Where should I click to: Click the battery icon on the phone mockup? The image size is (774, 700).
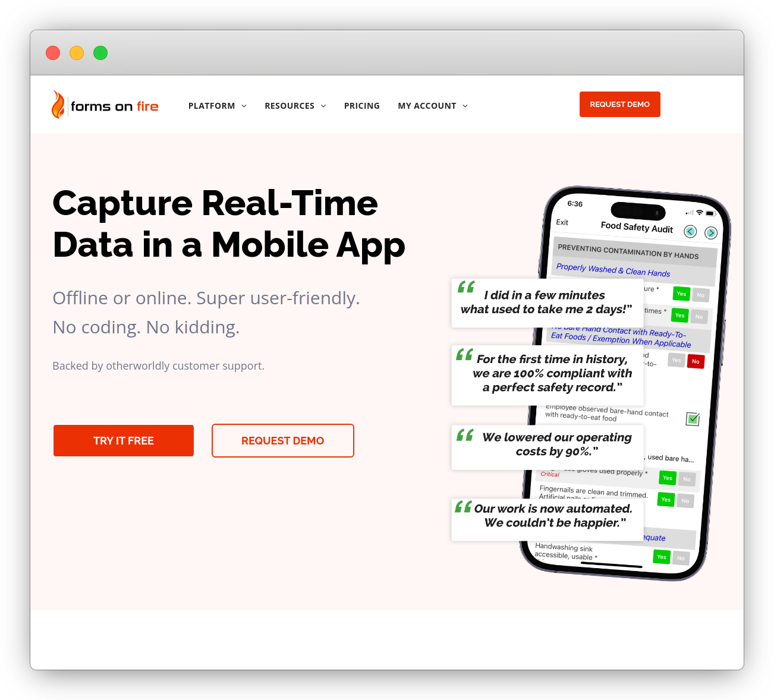(x=711, y=213)
